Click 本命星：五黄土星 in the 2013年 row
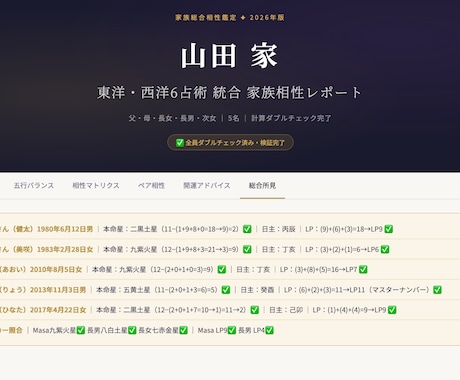 [123, 290]
